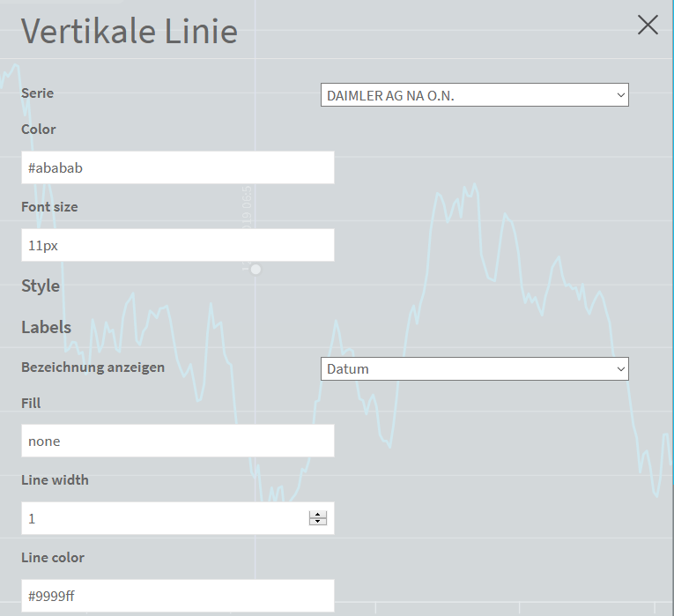Image resolution: width=674 pixels, height=616 pixels.
Task: Increase Line width with up arrow
Action: pos(318,515)
